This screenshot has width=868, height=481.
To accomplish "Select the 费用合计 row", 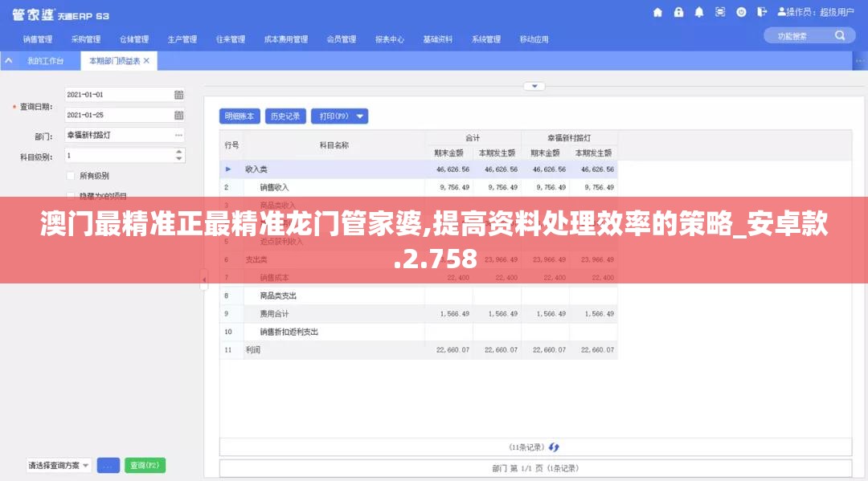I will (419, 313).
